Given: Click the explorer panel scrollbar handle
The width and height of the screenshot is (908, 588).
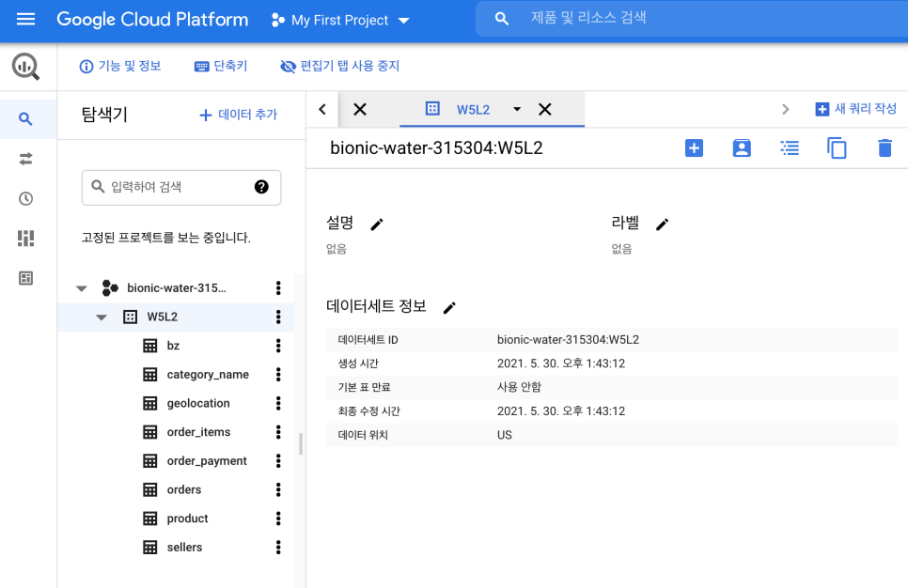Looking at the screenshot, I should tap(301, 444).
